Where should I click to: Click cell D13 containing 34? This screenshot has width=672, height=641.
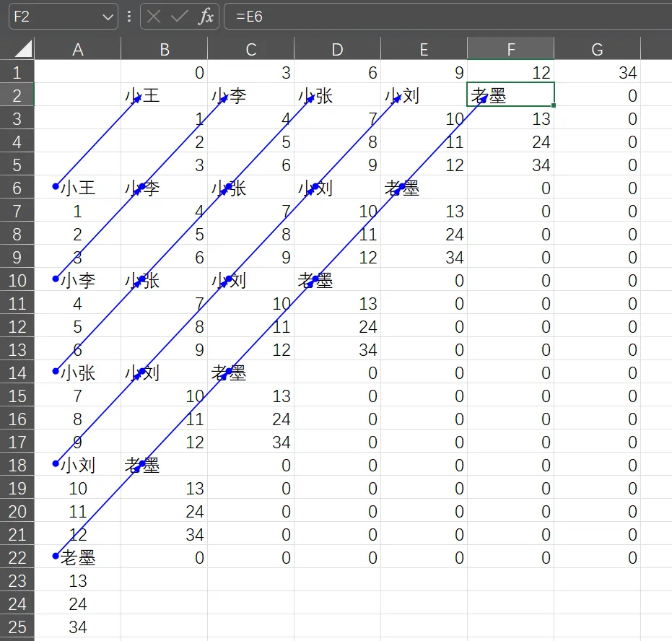[x=337, y=349]
